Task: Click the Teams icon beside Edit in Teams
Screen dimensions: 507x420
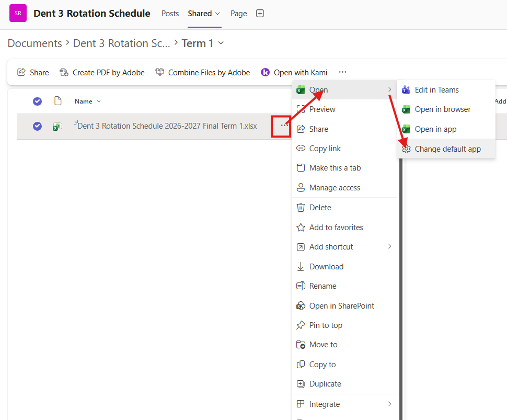Action: [x=406, y=89]
